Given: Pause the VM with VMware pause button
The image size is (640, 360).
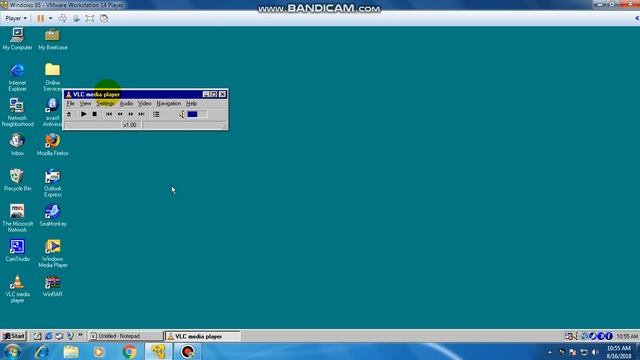Looking at the screenshot, I should point(40,18).
